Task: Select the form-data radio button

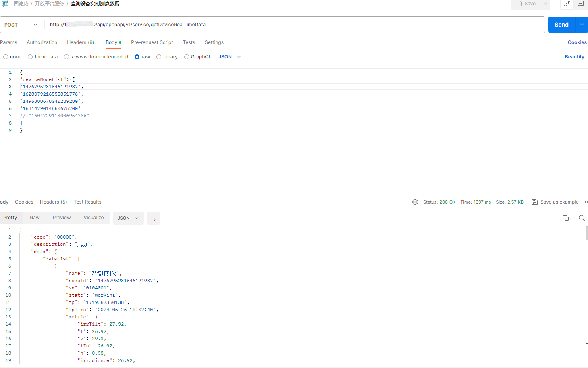Action: coord(30,57)
